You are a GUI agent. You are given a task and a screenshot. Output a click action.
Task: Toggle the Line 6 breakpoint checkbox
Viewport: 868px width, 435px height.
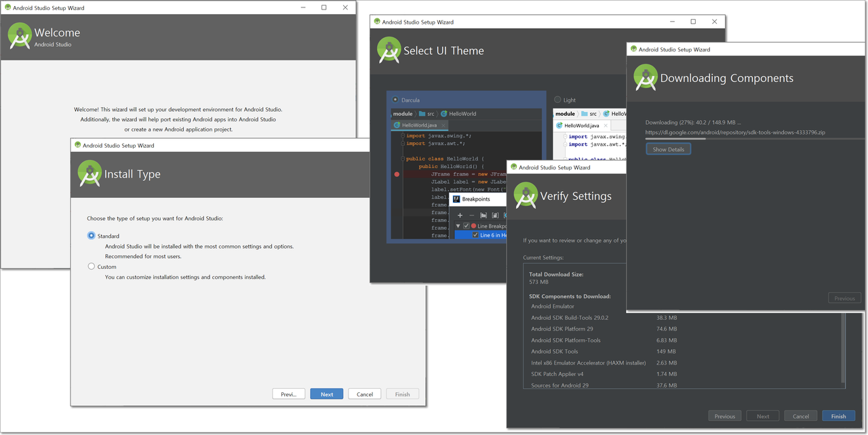(475, 235)
